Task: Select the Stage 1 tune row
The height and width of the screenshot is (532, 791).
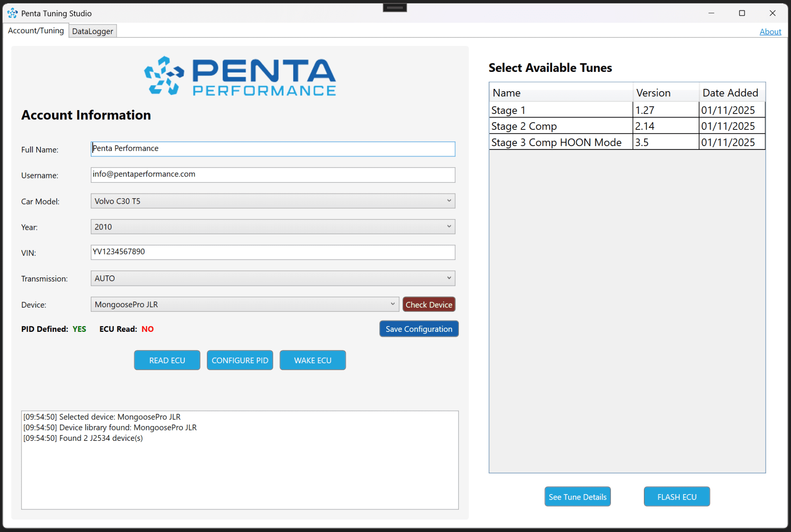Action: [x=560, y=110]
